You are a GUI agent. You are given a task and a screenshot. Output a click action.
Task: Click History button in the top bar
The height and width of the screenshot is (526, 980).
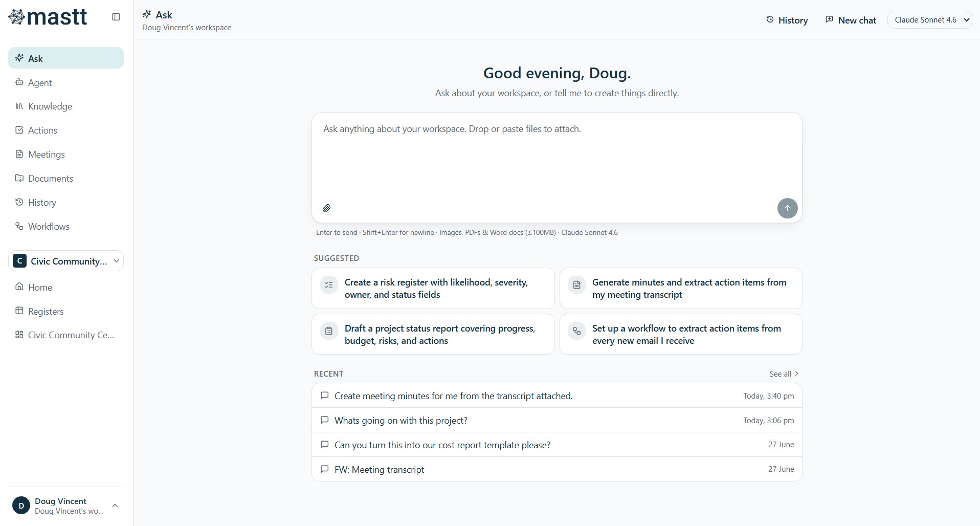pos(787,20)
